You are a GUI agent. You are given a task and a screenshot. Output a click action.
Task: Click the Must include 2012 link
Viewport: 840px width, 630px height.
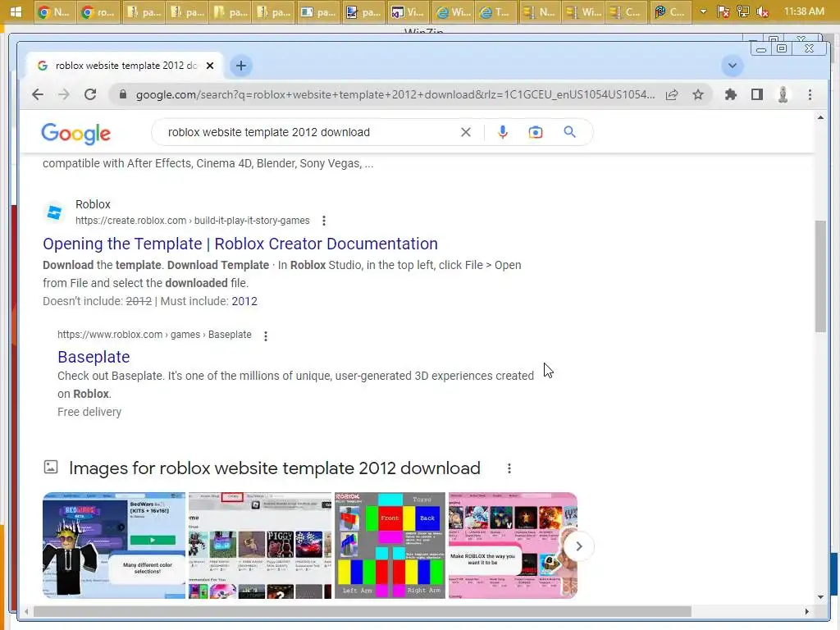click(x=244, y=301)
